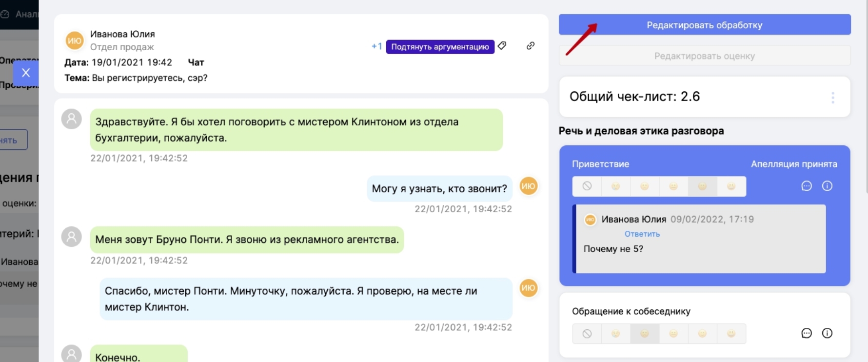868x362 pixels.
Task: Select the not-applicable rating for Обращение к собеседнику
Action: [587, 334]
